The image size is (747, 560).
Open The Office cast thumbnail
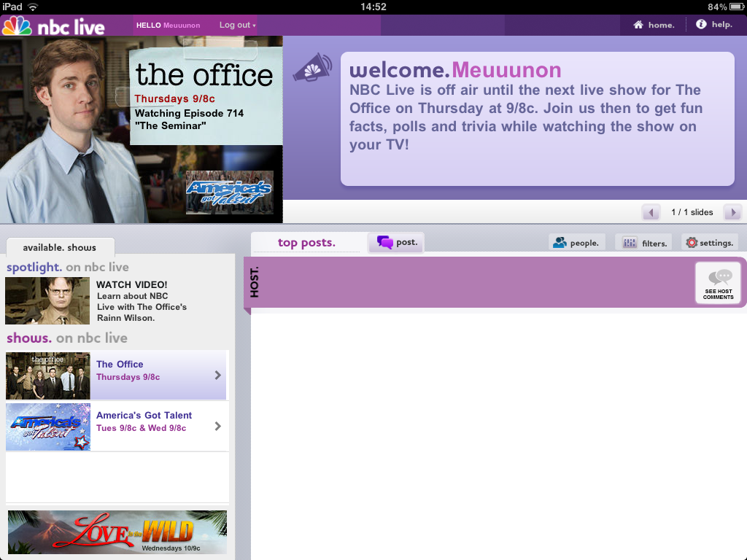point(47,376)
